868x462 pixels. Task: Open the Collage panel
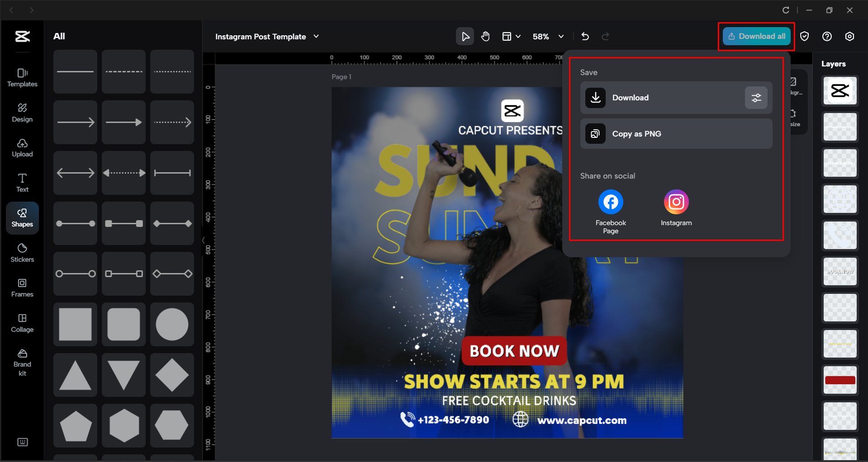click(x=22, y=322)
